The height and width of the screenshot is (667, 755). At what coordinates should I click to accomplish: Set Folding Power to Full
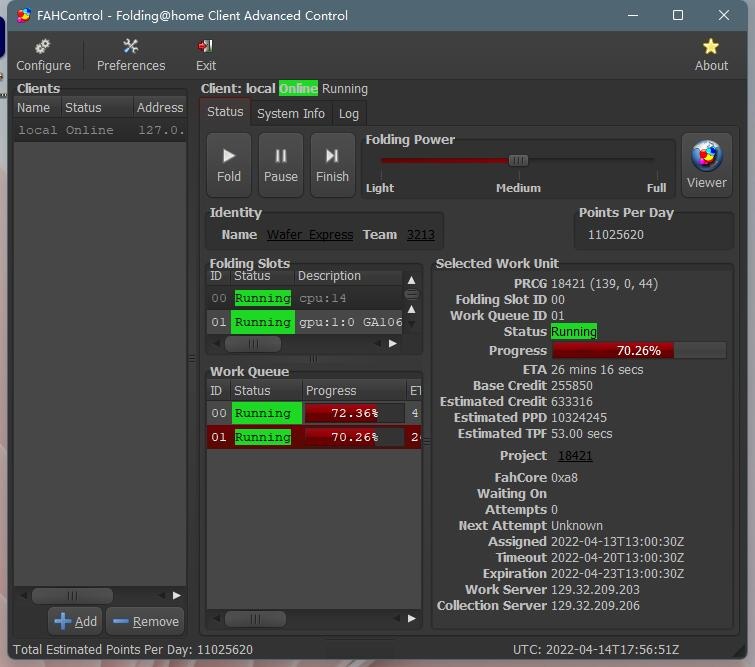coord(656,188)
